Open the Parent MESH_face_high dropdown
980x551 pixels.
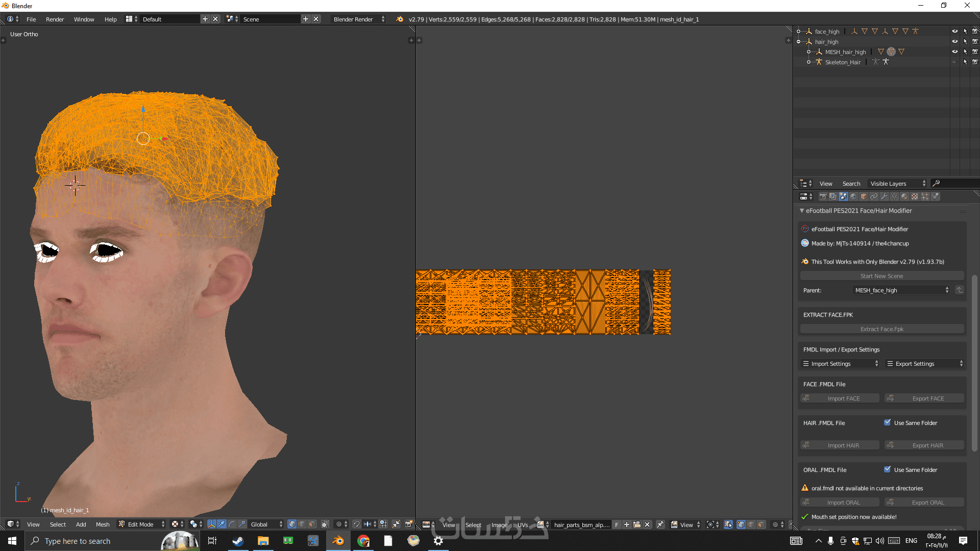(901, 290)
